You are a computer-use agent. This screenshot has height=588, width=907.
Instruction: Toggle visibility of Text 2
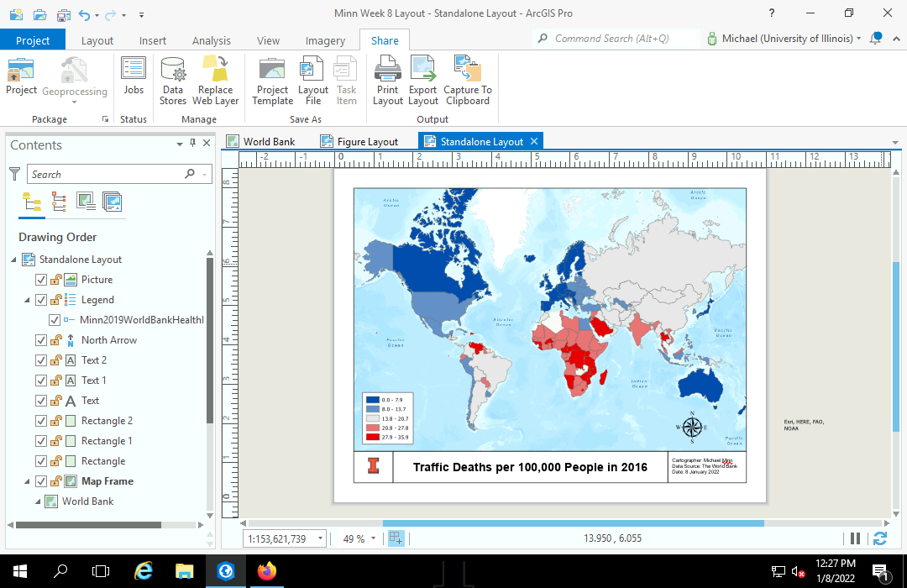pyautogui.click(x=41, y=360)
